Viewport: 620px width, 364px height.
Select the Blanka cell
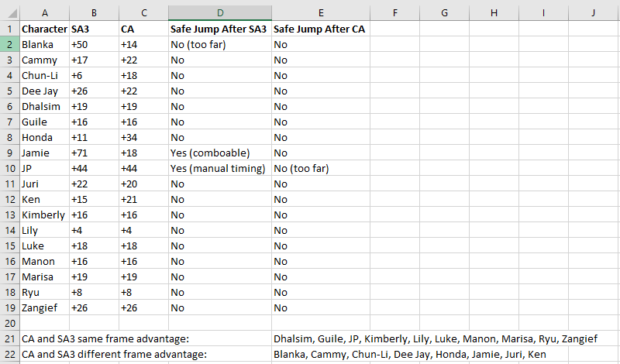click(x=45, y=44)
